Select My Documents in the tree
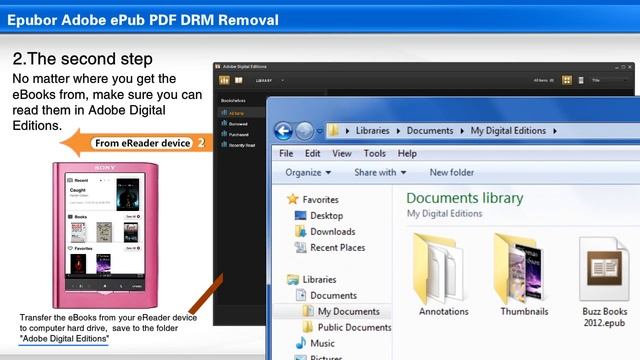 (349, 311)
